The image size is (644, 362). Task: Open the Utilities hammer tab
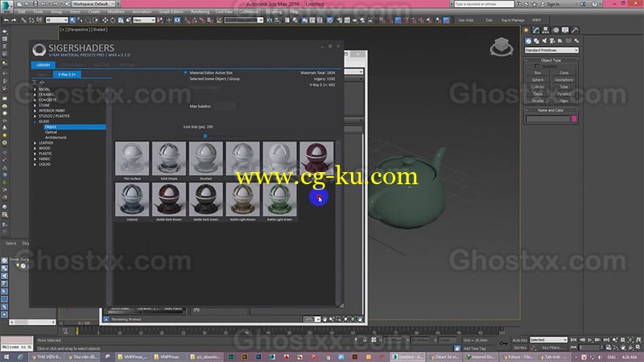[575, 30]
